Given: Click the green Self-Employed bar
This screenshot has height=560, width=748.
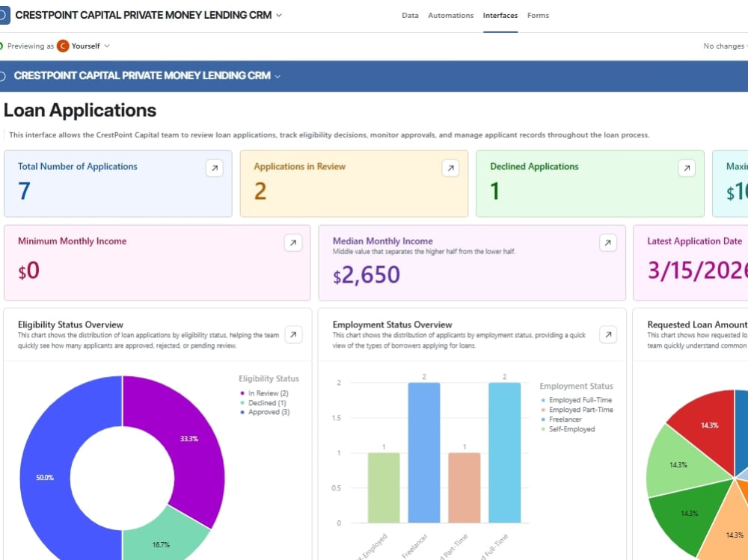Looking at the screenshot, I should click(x=384, y=487).
